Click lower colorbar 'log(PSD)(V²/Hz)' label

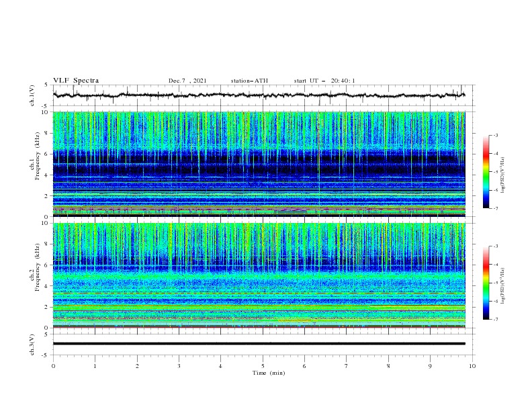[503, 285]
